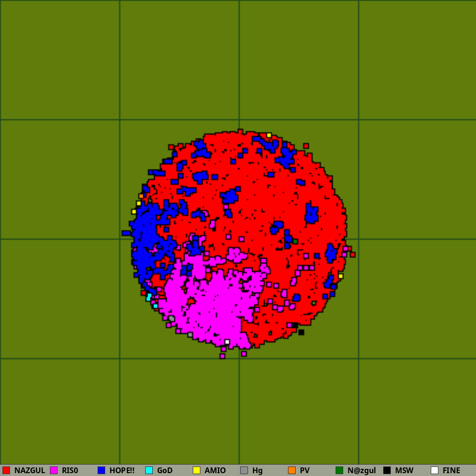
Task: Click the red NAZGUL legend swatch
Action: [6, 470]
